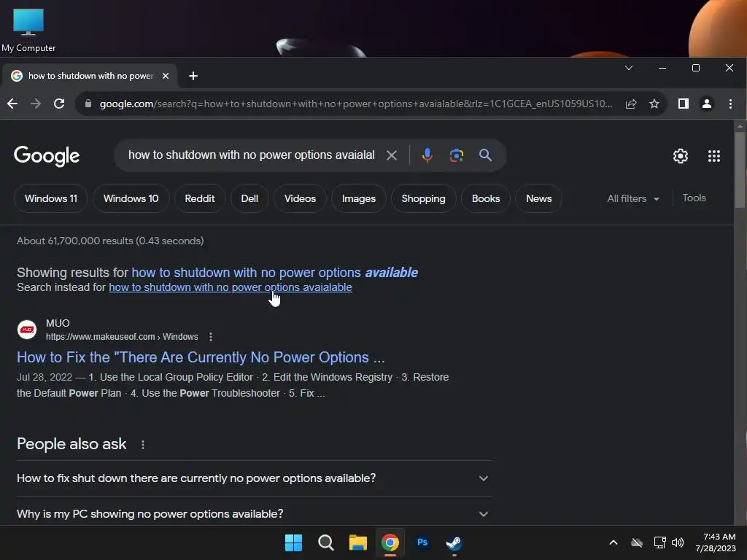Open the Chrome side panel
The image size is (747, 560).
click(683, 104)
